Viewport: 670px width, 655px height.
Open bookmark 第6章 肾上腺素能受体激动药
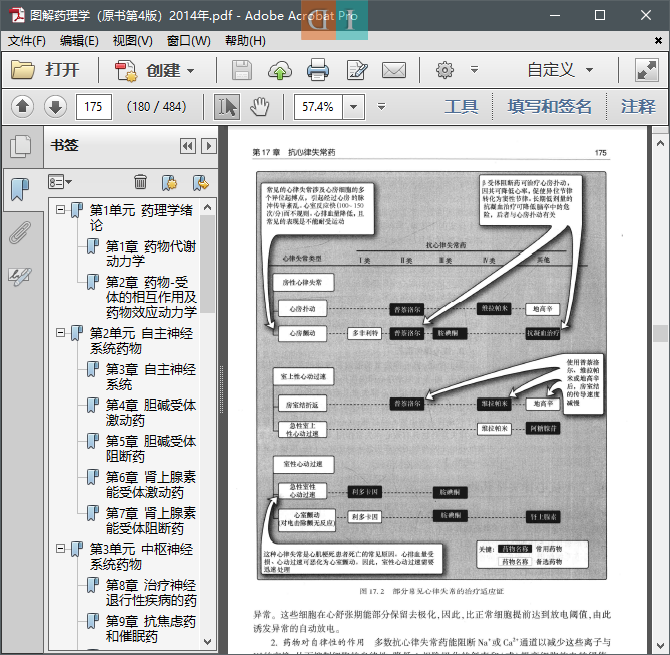coord(150,485)
